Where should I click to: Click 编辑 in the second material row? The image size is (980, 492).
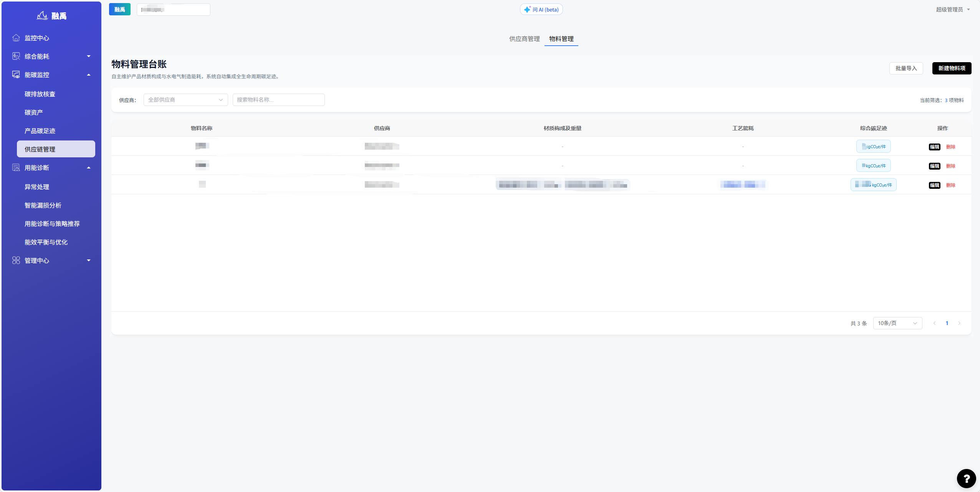(934, 166)
